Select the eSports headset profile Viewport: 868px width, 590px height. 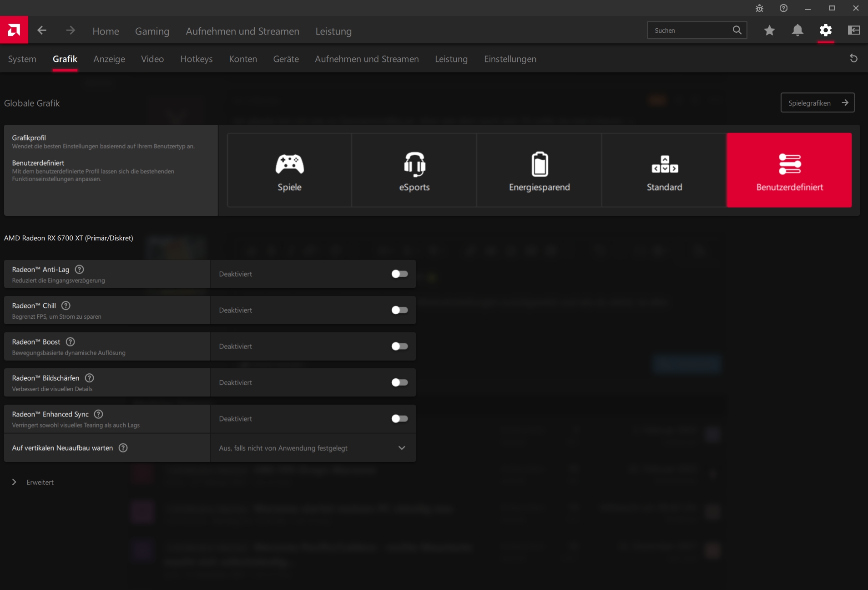click(414, 170)
